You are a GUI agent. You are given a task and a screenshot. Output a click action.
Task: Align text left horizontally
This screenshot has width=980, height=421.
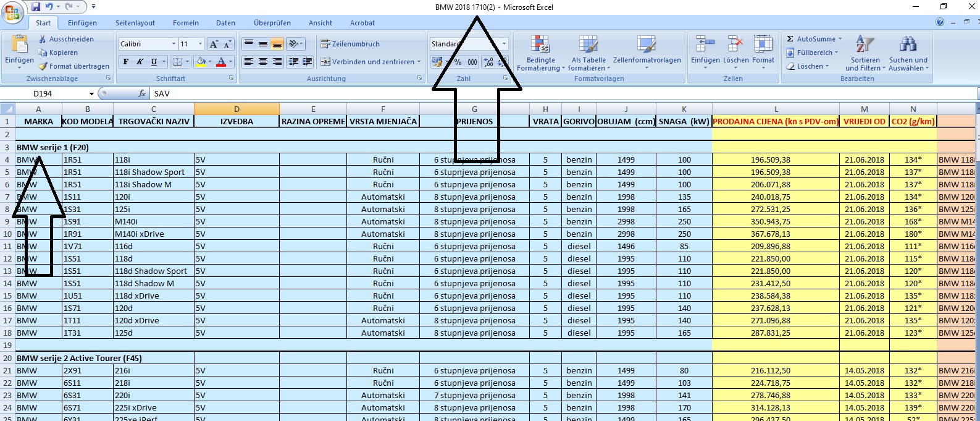pyautogui.click(x=249, y=62)
